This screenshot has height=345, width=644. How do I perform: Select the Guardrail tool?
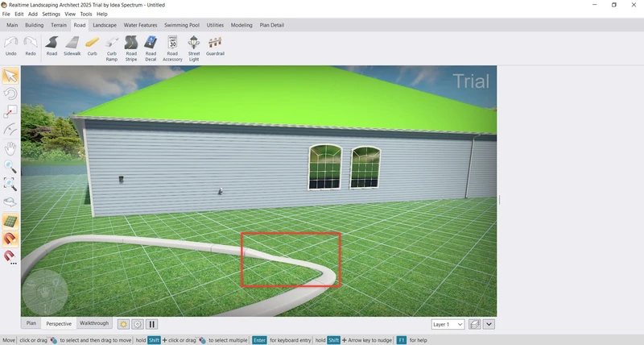[215, 45]
